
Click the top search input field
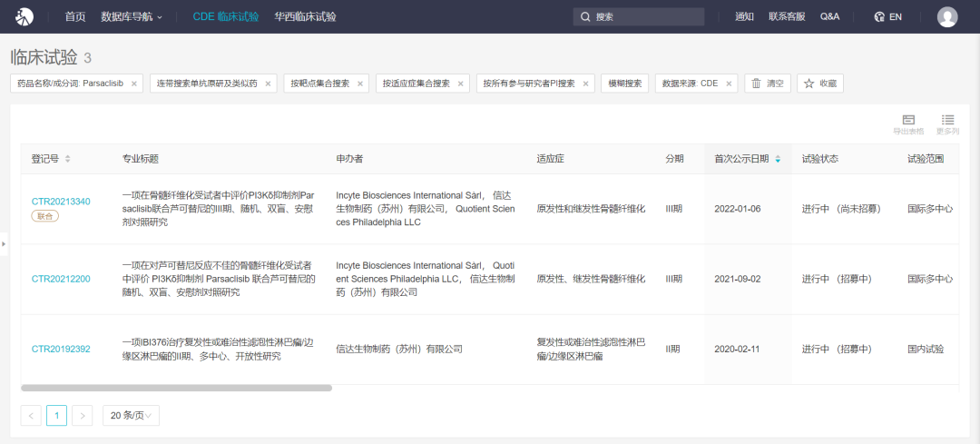[639, 17]
